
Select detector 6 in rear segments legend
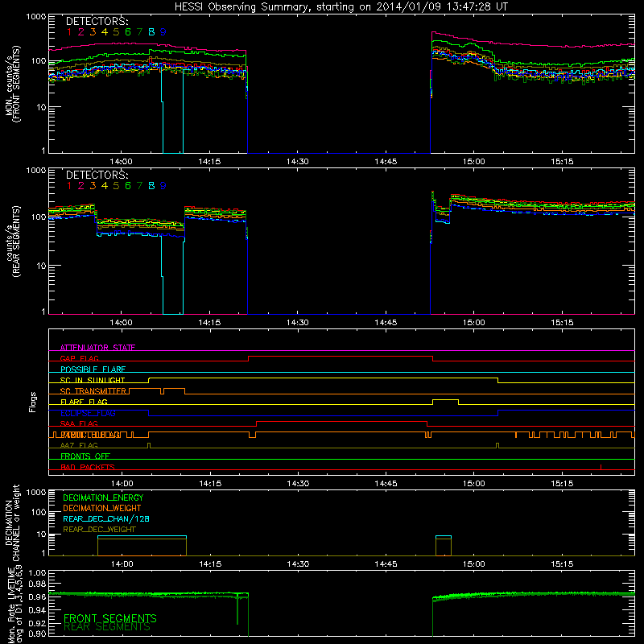click(128, 186)
